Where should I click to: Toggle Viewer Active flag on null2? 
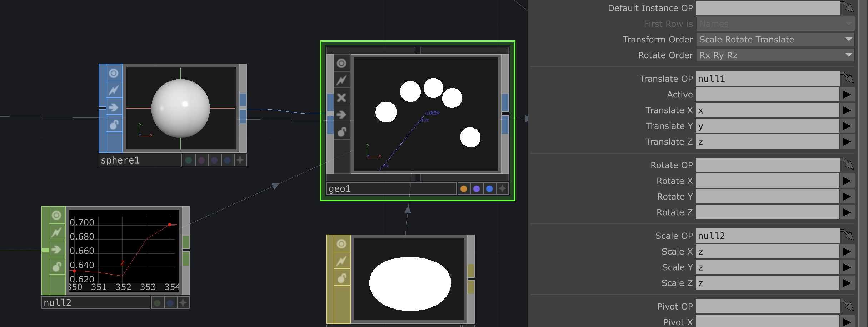(56, 215)
